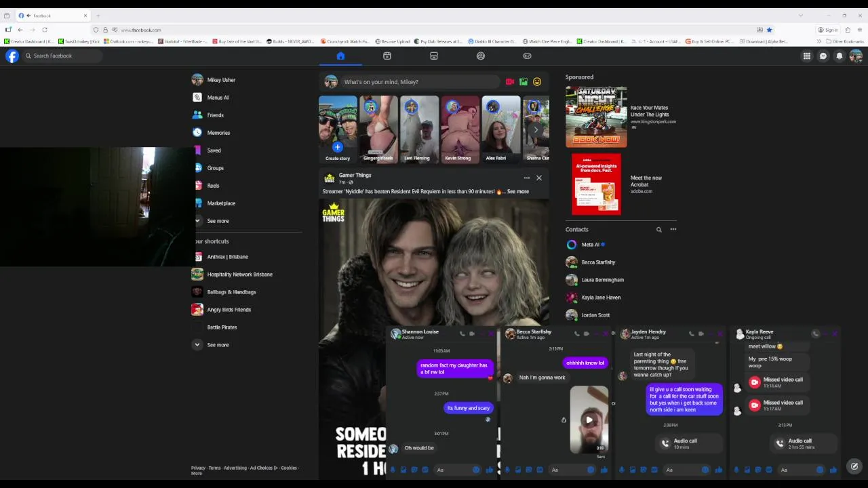This screenshot has width=868, height=488.
Task: Open account profile picture menu
Action: (x=856, y=56)
